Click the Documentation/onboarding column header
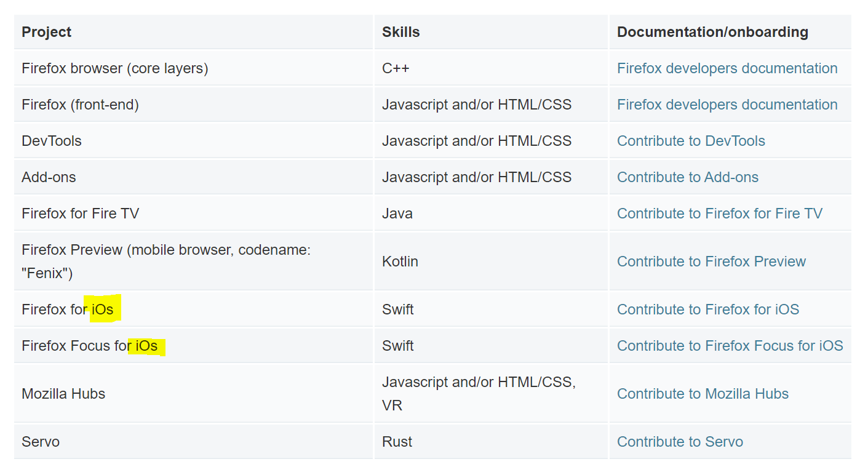 712,32
